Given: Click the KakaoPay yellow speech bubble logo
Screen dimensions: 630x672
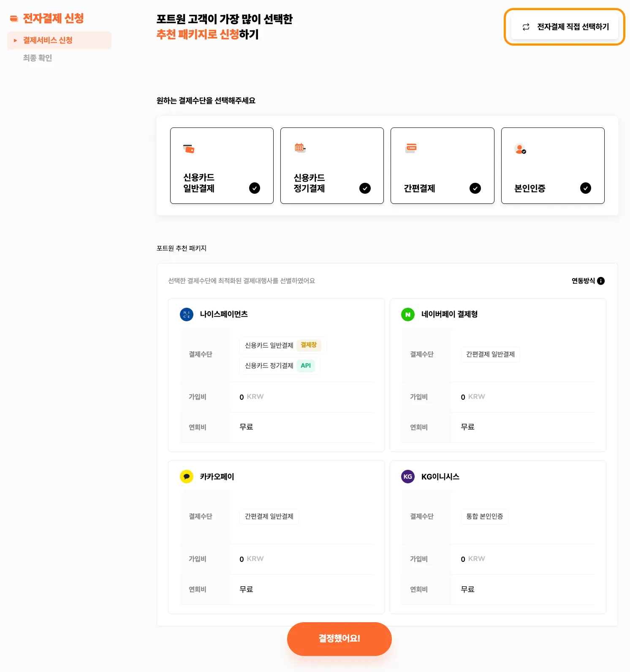Looking at the screenshot, I should [187, 477].
